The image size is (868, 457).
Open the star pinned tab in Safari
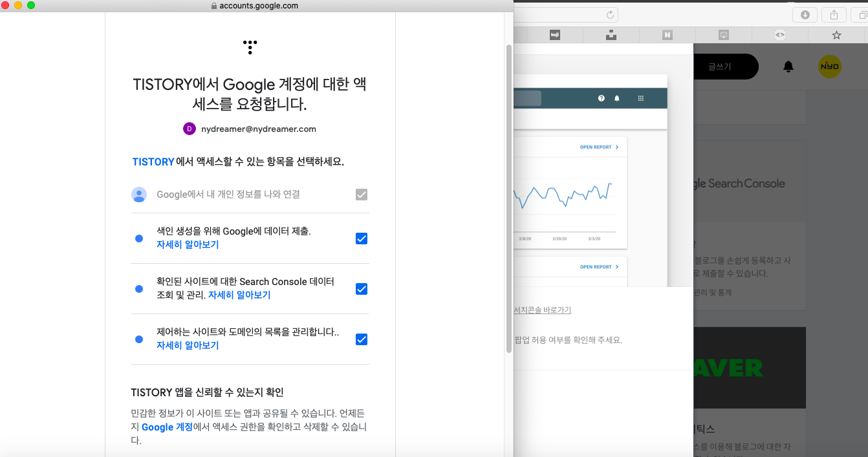[836, 35]
